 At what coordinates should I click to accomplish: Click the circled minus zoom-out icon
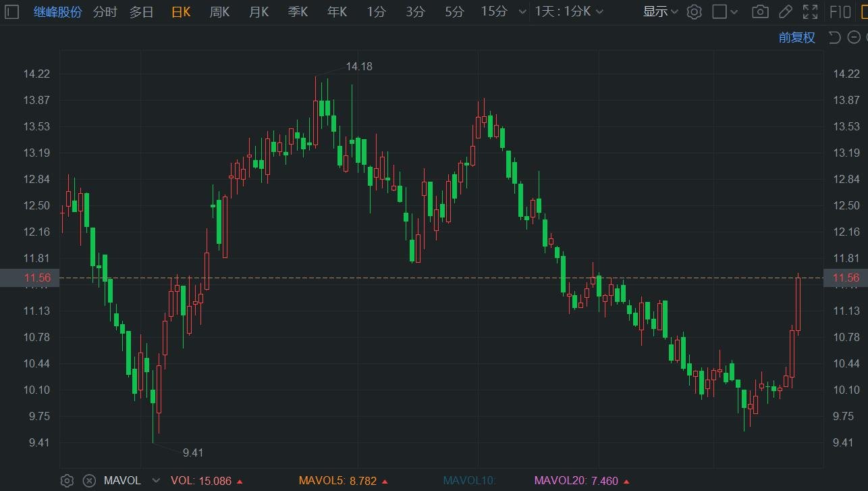tap(854, 38)
